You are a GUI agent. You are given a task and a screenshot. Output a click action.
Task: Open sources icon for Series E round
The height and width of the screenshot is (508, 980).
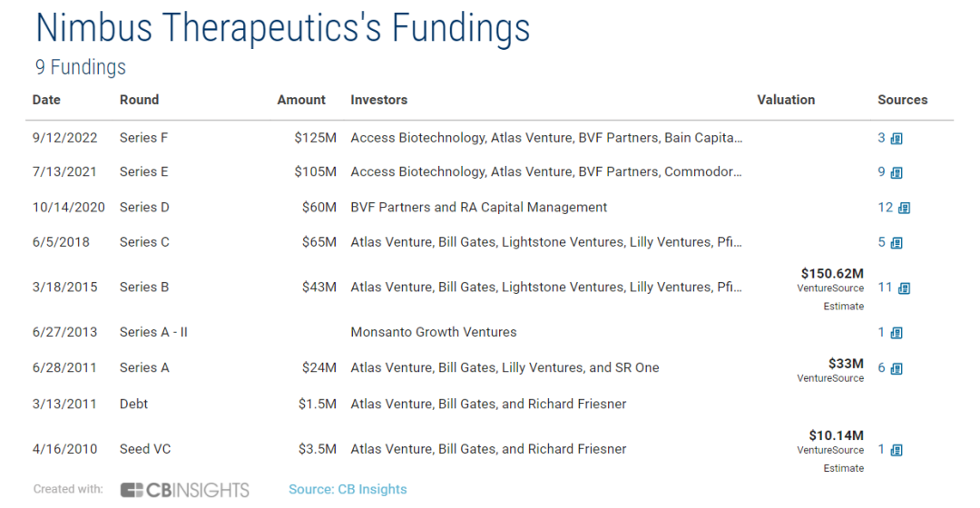click(x=897, y=172)
